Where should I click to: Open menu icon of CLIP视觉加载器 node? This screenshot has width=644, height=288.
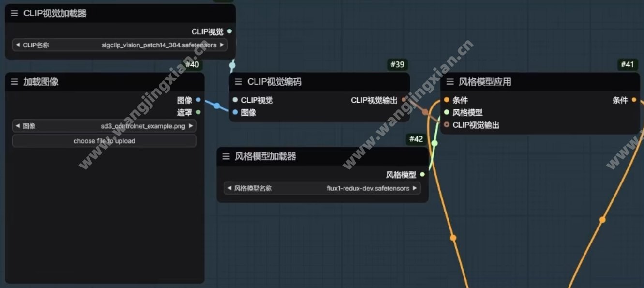pos(14,14)
